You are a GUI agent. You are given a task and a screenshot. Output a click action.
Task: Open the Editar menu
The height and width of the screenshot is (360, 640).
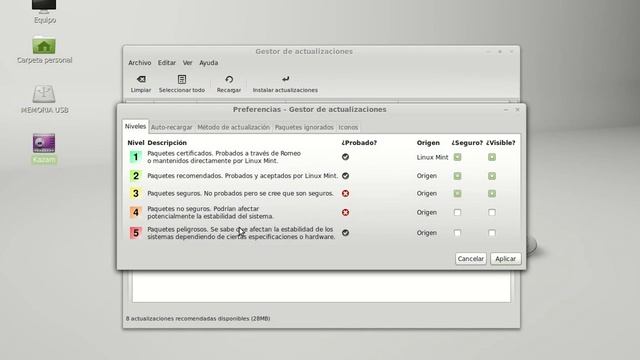pos(167,63)
